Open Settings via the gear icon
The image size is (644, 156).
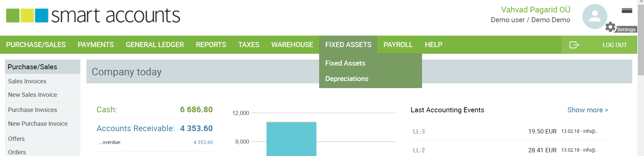tap(610, 27)
